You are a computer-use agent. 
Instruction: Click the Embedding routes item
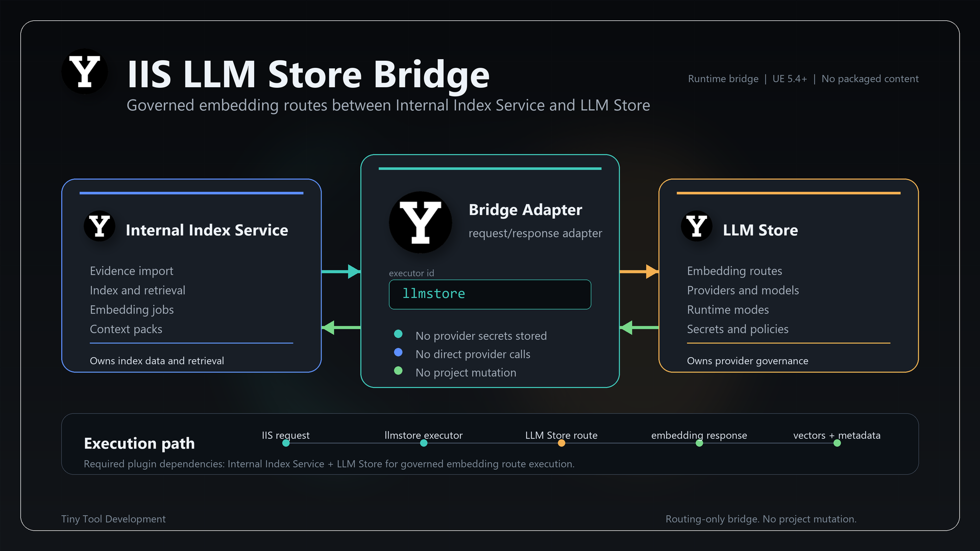[x=734, y=271]
